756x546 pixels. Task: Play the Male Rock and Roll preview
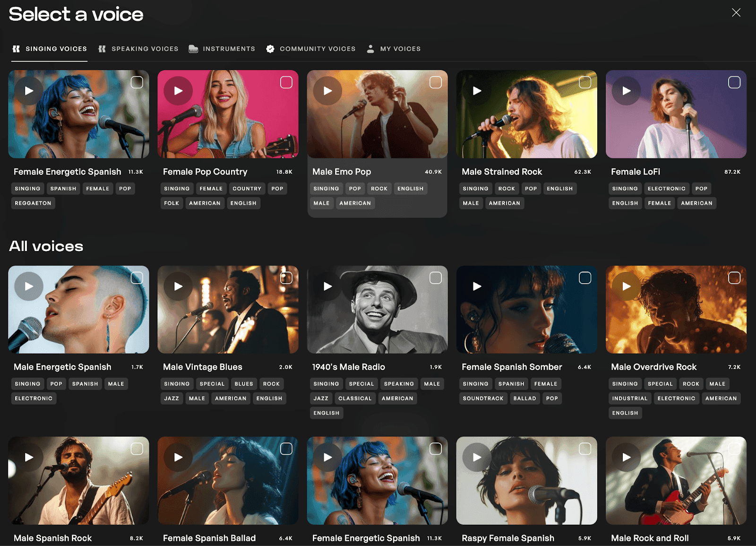[626, 457]
